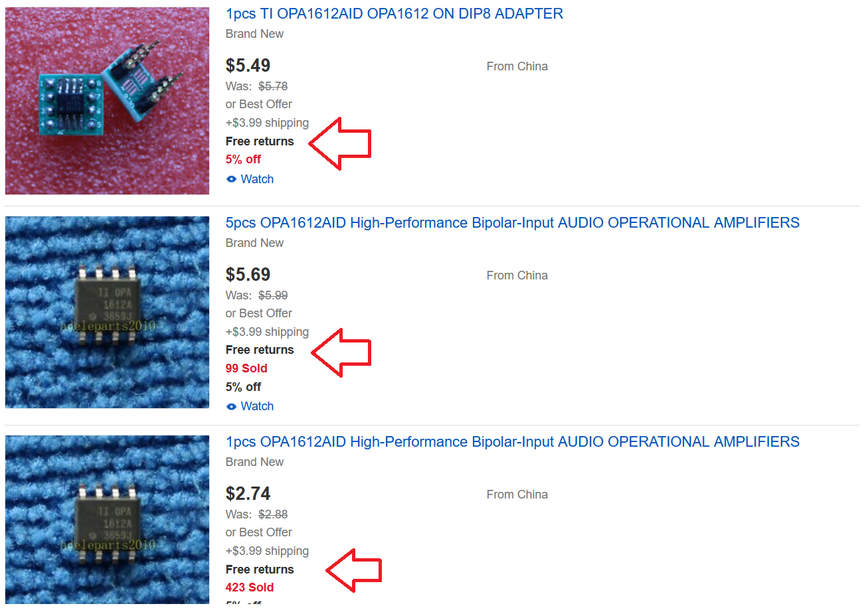Click the $2.74 price
The image size is (868, 614).
[x=248, y=494]
